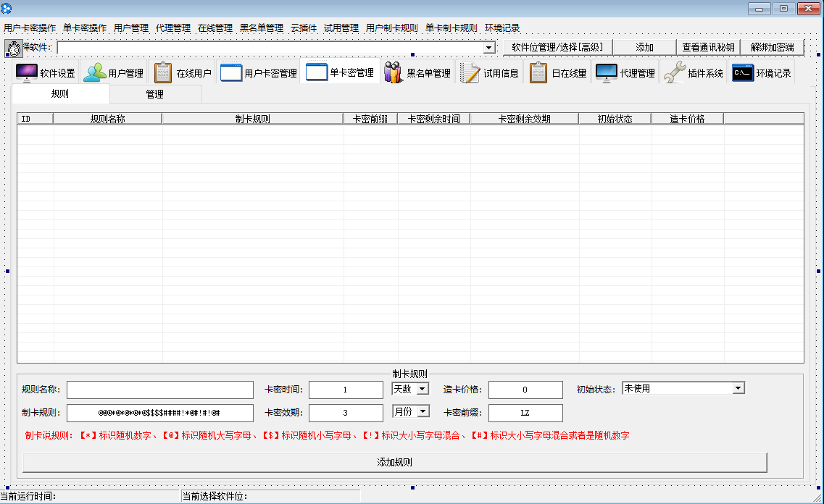The image size is (824, 504).
Task: Select the 代理管理 computer icon
Action: click(607, 73)
